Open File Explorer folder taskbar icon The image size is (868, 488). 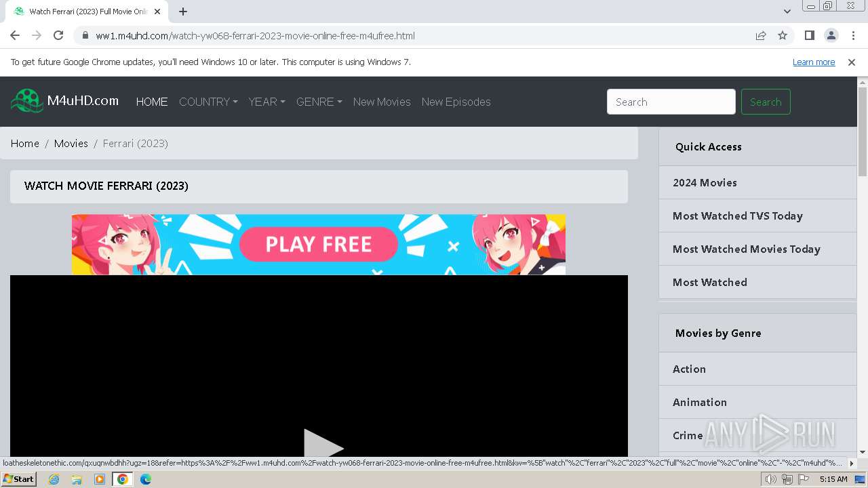point(77,479)
